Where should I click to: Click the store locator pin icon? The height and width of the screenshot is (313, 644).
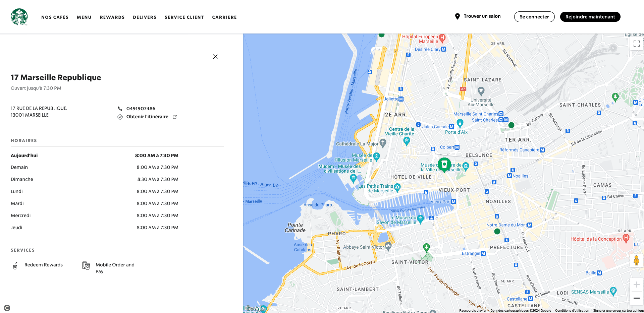click(457, 16)
